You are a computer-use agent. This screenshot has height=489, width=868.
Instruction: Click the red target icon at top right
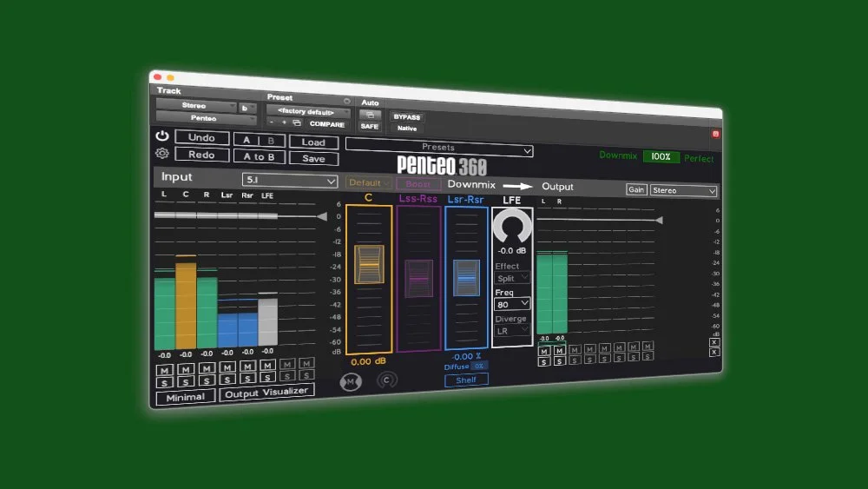pos(715,134)
